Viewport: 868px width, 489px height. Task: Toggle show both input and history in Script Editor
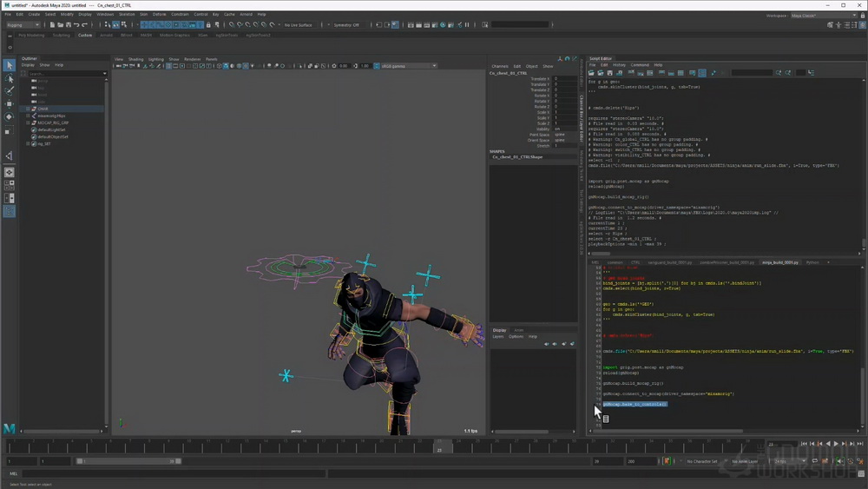(681, 73)
